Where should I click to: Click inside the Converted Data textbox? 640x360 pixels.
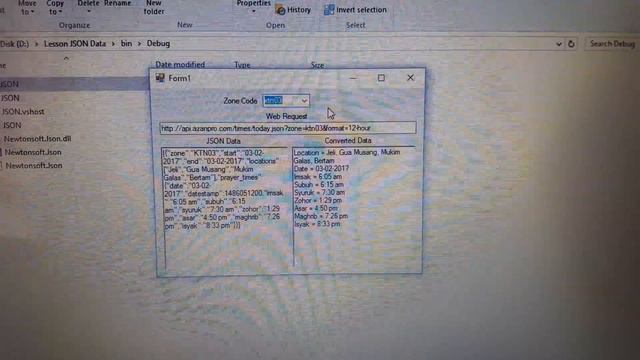[354, 207]
